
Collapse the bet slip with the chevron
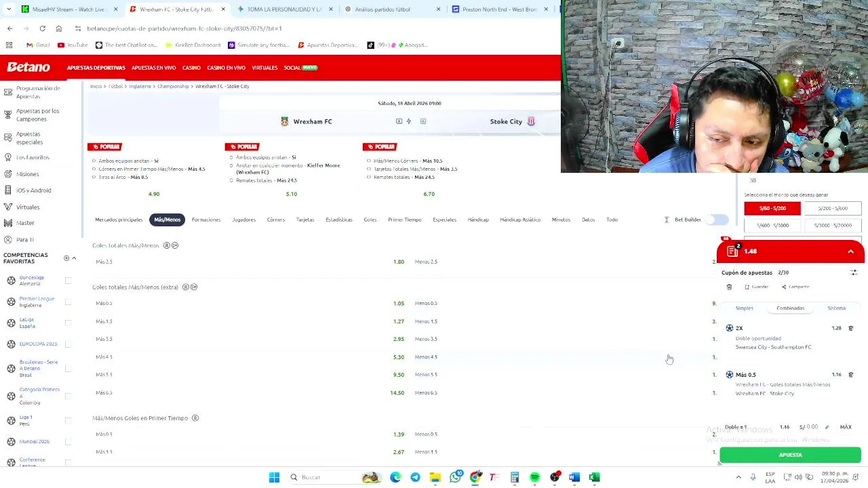click(850, 251)
